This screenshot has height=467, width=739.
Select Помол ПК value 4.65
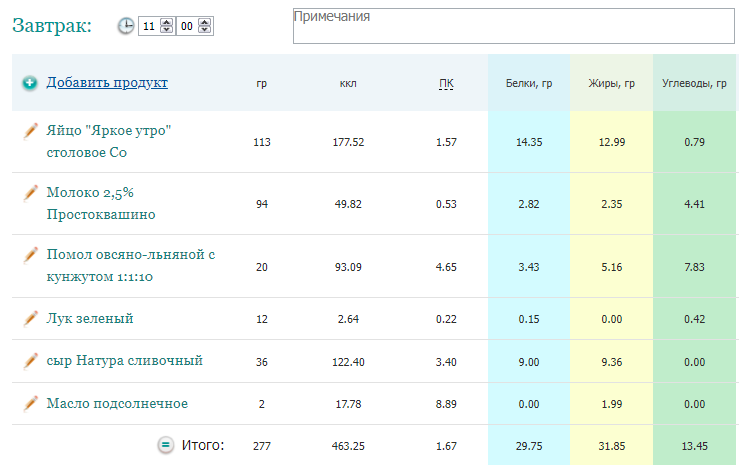pos(446,267)
